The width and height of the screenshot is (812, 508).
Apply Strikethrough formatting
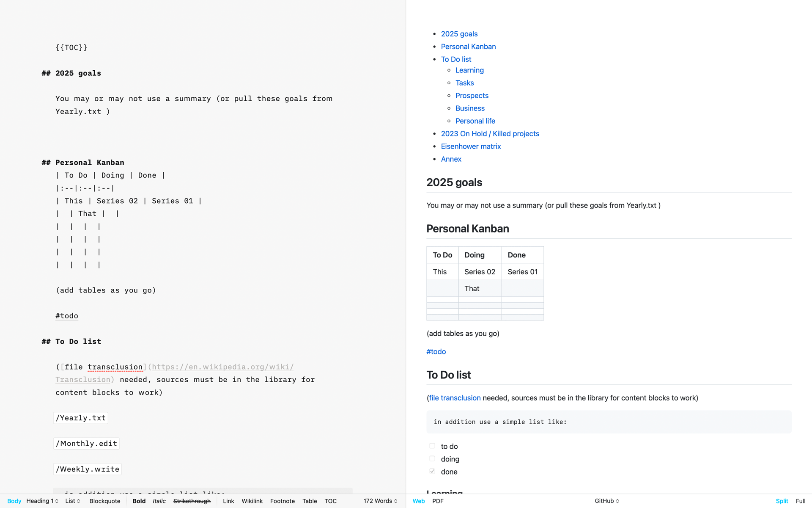point(192,501)
